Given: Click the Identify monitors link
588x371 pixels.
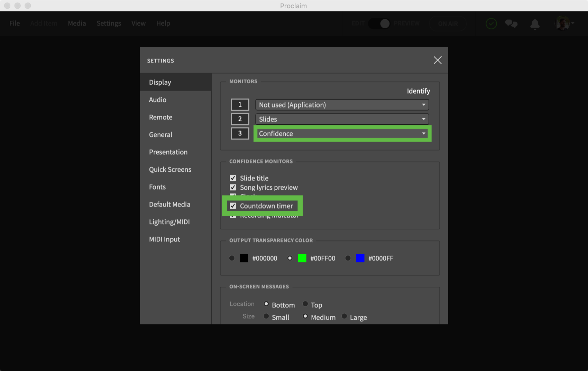Looking at the screenshot, I should 418,91.
